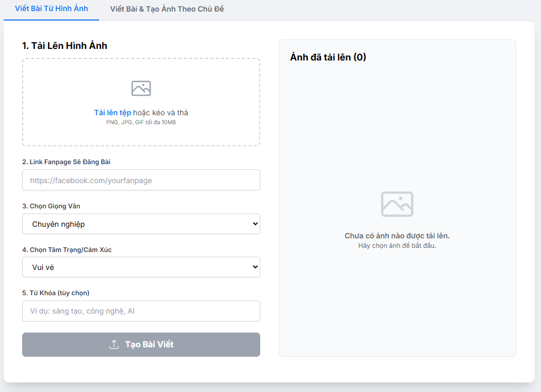
Task: Click the "4. Chọn Tâm Trạng/Cảm Xúc" label
Action: pos(67,249)
